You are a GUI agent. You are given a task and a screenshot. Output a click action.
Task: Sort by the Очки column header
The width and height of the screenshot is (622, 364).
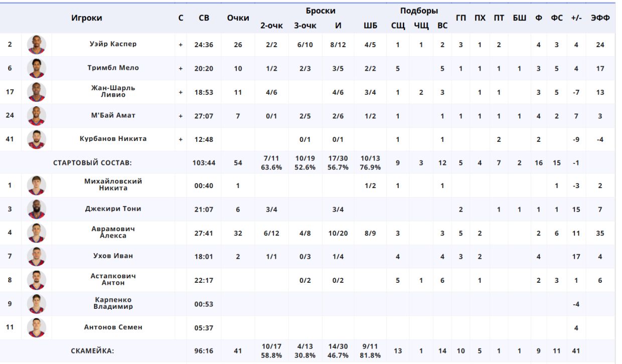[x=238, y=18]
